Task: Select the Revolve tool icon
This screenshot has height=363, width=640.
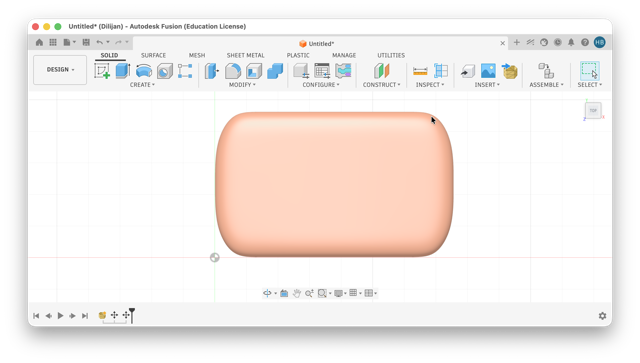Action: pos(144,71)
